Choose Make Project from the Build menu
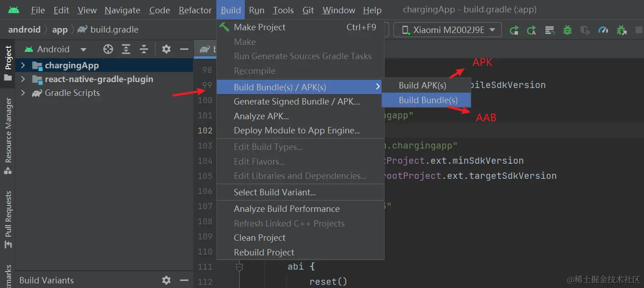644x288 pixels. (300, 27)
